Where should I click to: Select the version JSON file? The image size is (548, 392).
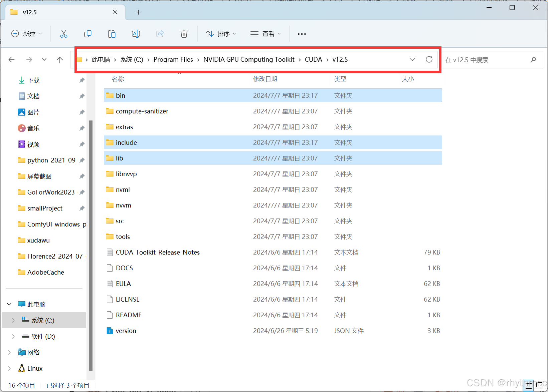273,331
